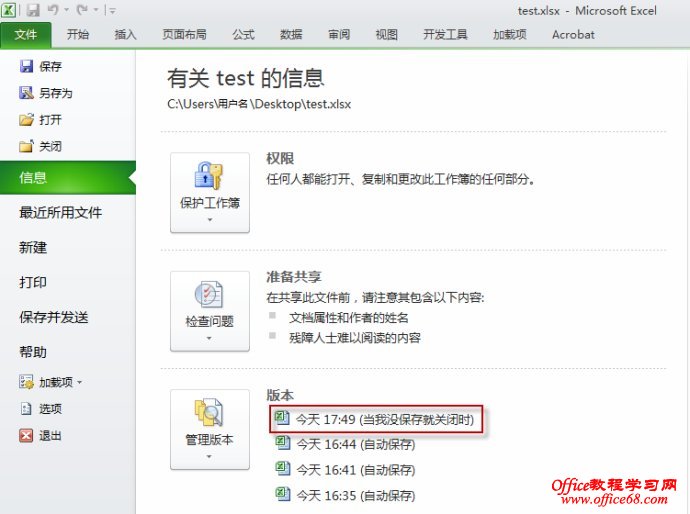Expand the sidebar 加载项 dropdown arrow
690x514 pixels.
pyautogui.click(x=80, y=382)
